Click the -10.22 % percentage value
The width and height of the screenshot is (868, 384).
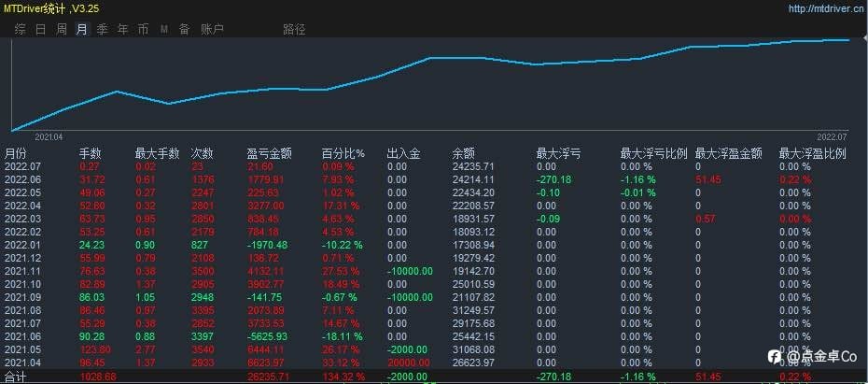(x=343, y=245)
